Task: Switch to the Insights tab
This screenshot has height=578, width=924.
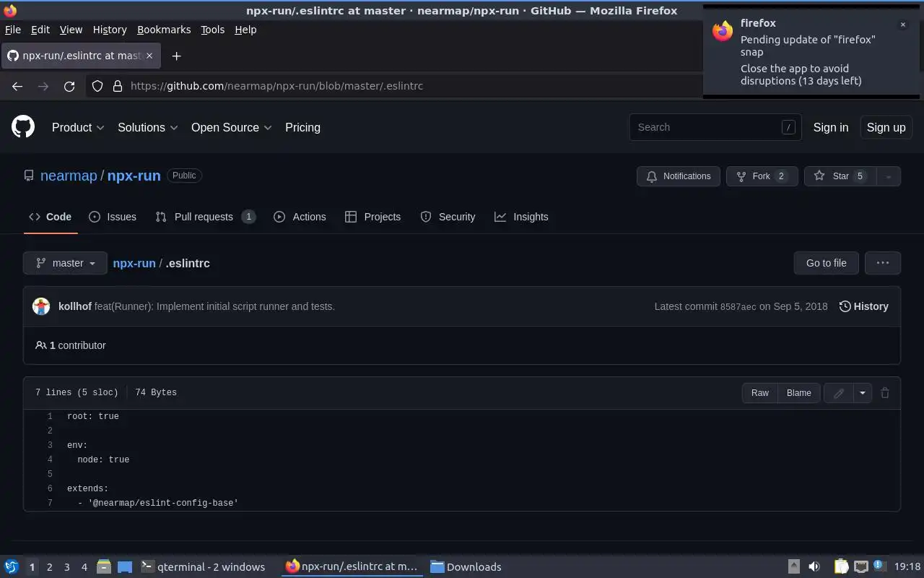Action: click(x=521, y=217)
